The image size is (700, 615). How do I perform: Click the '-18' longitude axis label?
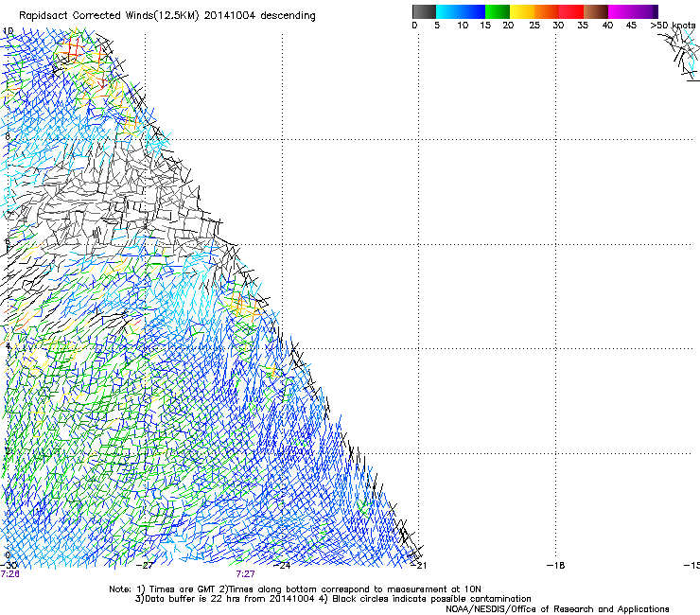[x=555, y=566]
